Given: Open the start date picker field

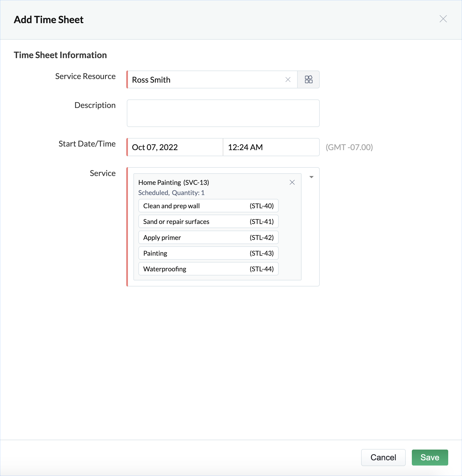Looking at the screenshot, I should [x=175, y=147].
